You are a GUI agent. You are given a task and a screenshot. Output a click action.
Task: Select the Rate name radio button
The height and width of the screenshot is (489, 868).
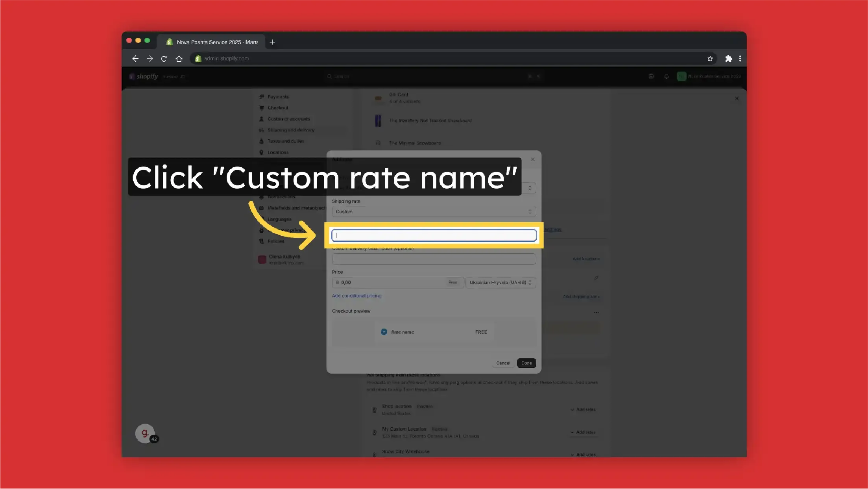click(384, 332)
